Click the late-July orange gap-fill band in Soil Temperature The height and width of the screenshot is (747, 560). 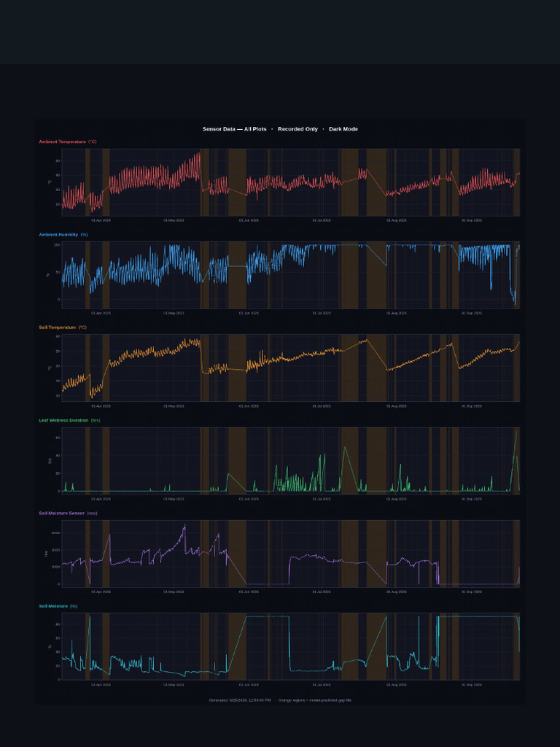click(376, 368)
